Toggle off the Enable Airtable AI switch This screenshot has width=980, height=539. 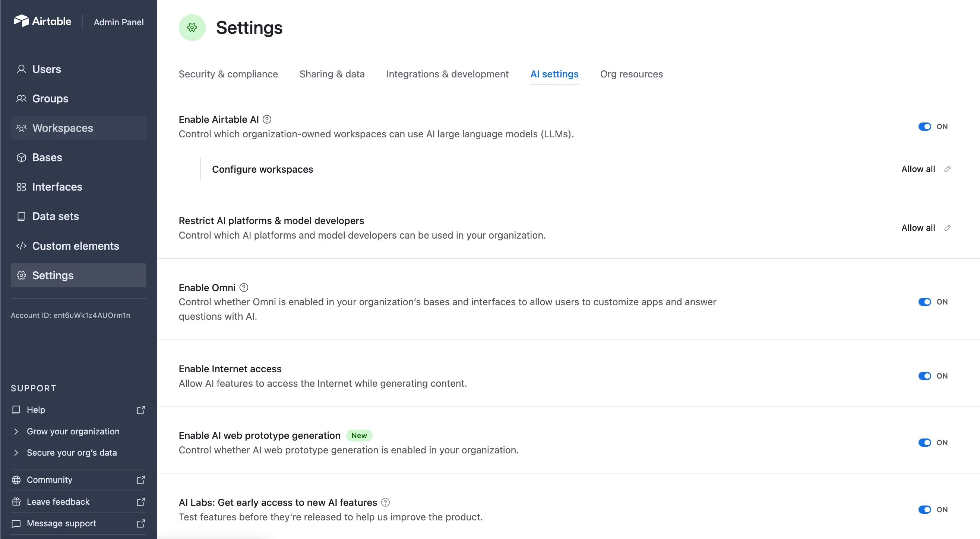[924, 127]
